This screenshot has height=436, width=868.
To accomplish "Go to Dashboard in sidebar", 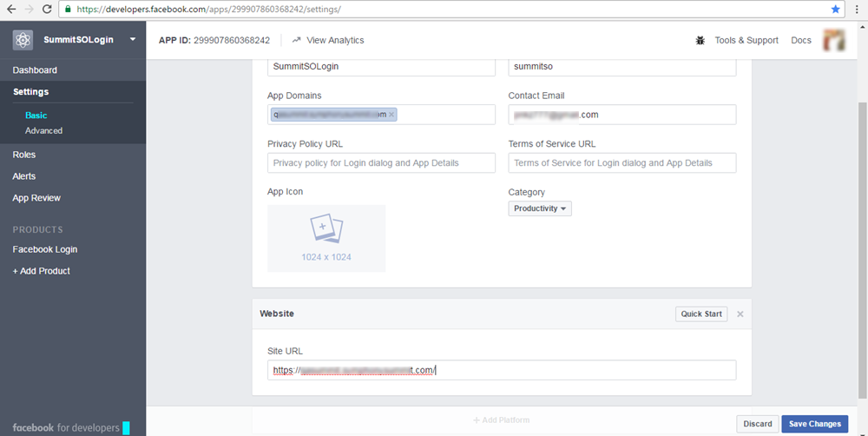I will click(35, 70).
